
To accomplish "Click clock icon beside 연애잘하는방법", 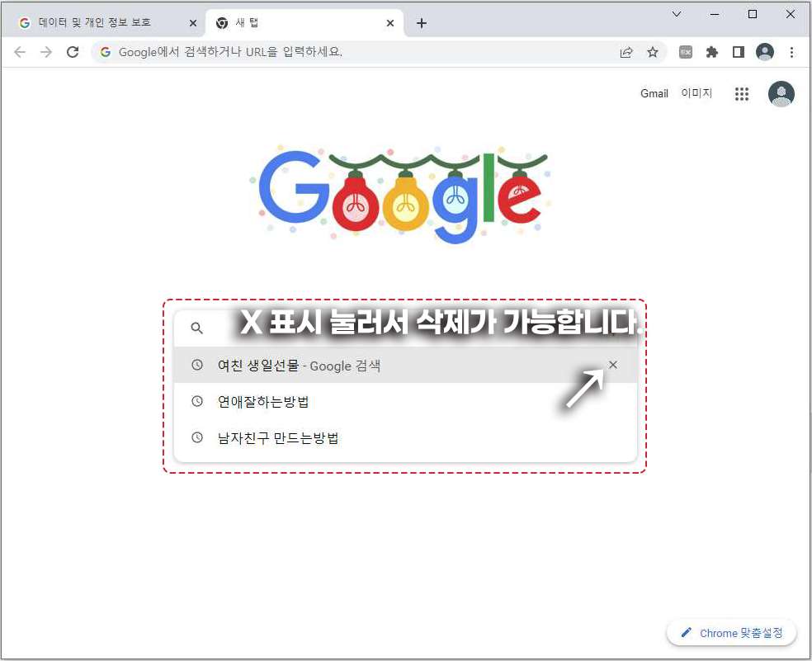I will (x=196, y=401).
